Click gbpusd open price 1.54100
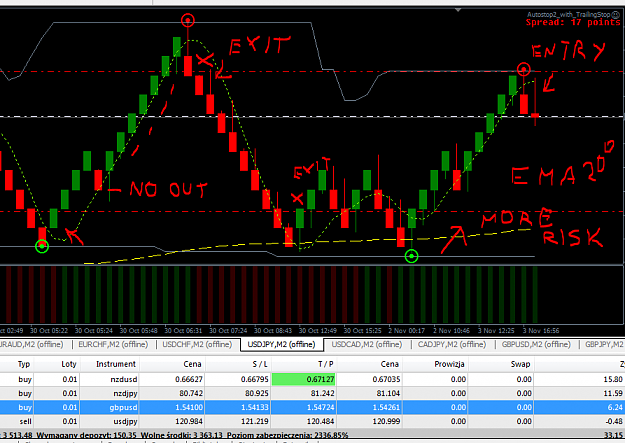 tap(189, 408)
